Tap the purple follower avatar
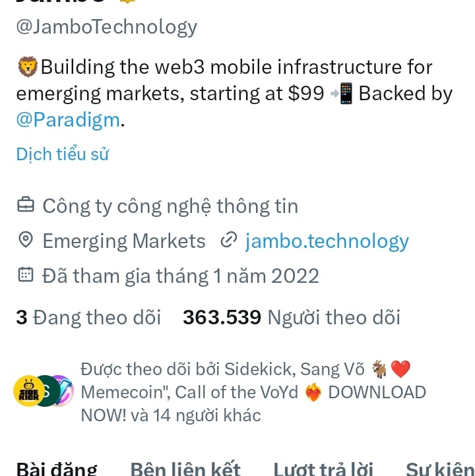This screenshot has height=476, width=475. [x=65, y=391]
